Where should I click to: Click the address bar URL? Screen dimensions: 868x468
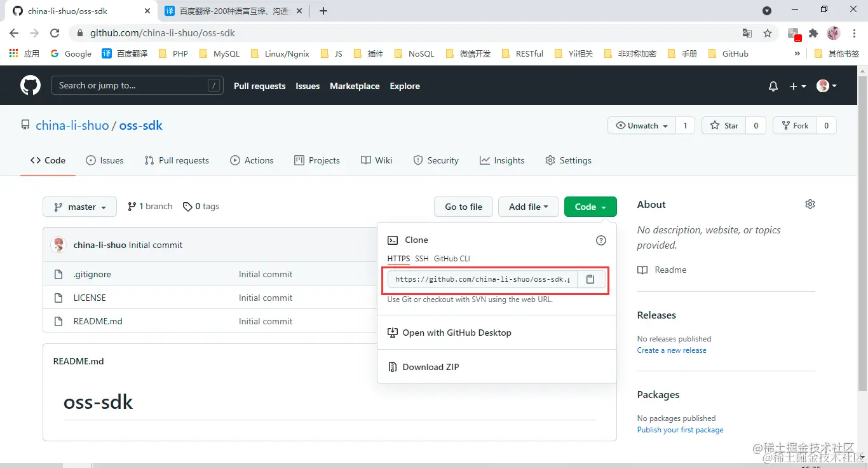[x=163, y=33]
